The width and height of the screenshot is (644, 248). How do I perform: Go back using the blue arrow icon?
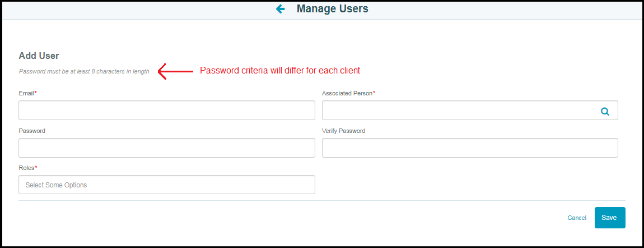click(281, 8)
